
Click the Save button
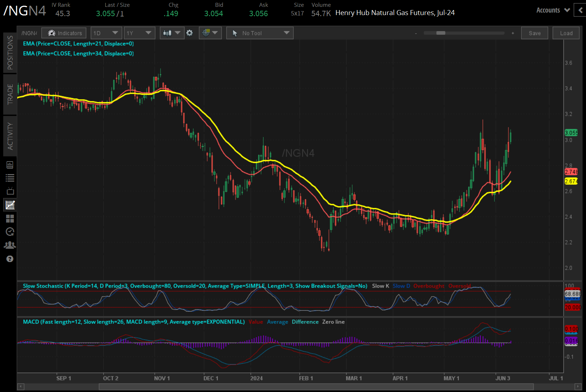tap(534, 33)
